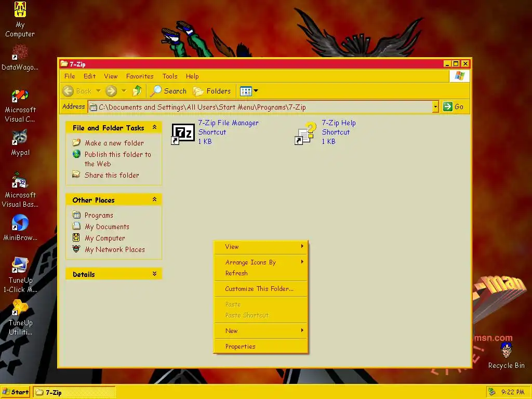Viewport: 532px width, 399px height.
Task: Go to My Network Places link
Action: point(115,250)
